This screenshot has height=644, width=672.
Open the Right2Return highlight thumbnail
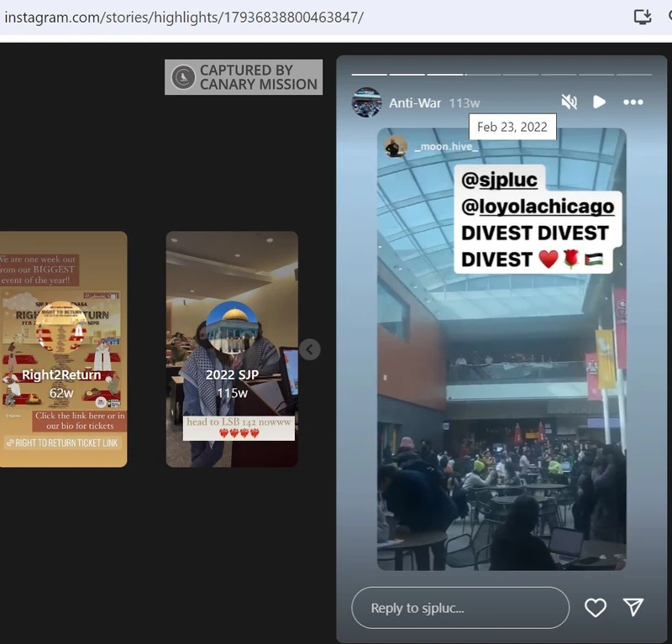[x=63, y=349]
